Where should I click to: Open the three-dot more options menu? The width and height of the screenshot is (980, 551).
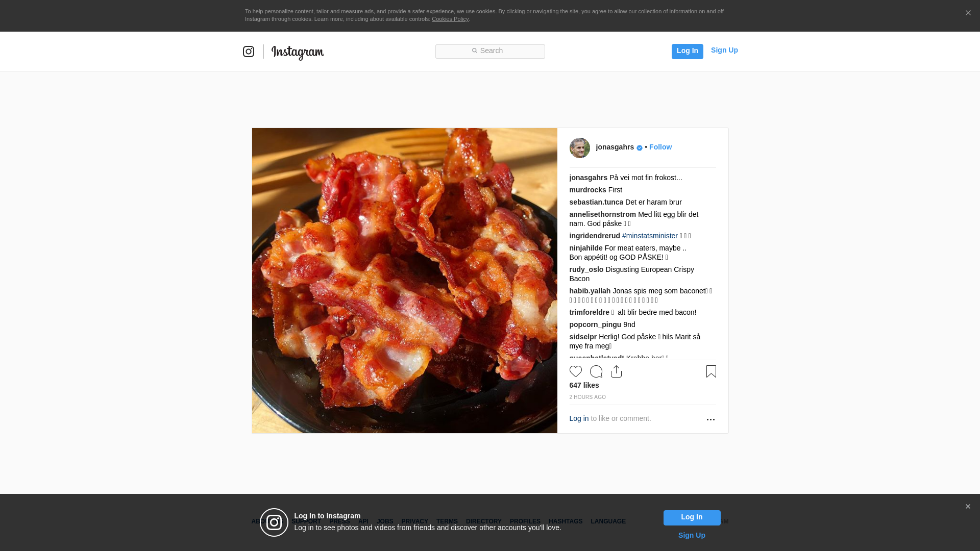tap(710, 419)
